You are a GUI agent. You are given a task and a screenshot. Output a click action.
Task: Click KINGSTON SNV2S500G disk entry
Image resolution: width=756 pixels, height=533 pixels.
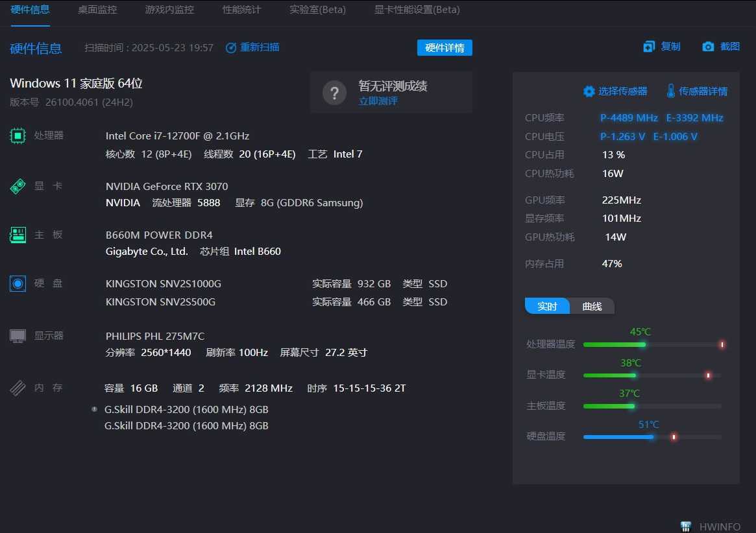click(160, 302)
